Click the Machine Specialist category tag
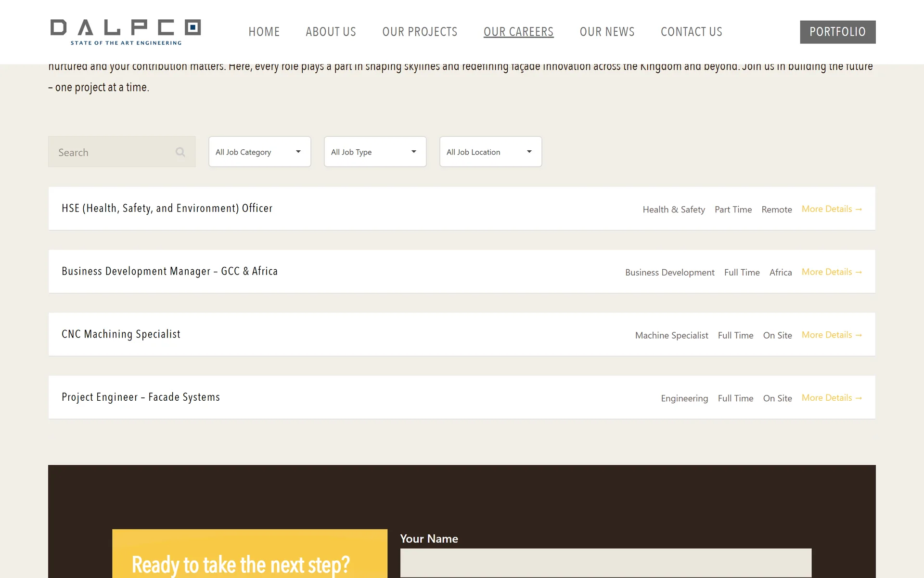The image size is (924, 578). (x=672, y=335)
